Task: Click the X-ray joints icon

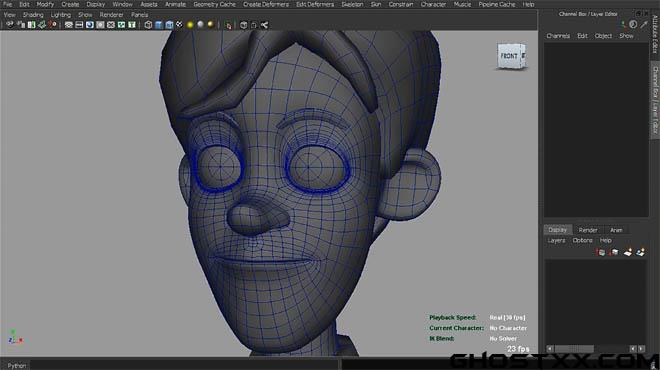Action: pos(264,25)
